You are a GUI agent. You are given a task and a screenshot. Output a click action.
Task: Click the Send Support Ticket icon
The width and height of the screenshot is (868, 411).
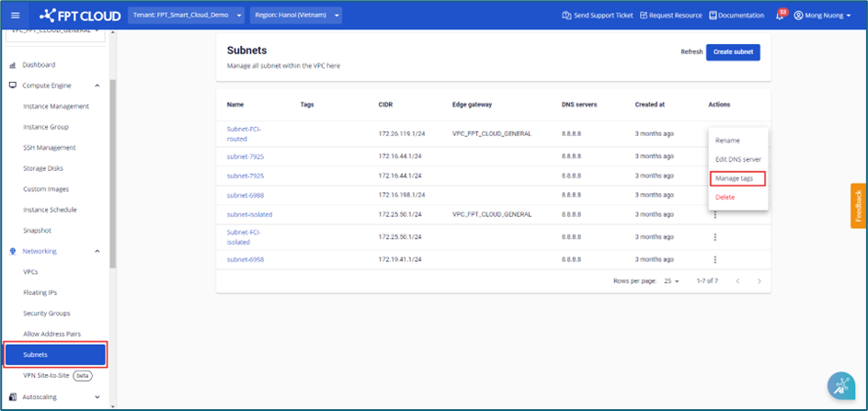click(566, 16)
